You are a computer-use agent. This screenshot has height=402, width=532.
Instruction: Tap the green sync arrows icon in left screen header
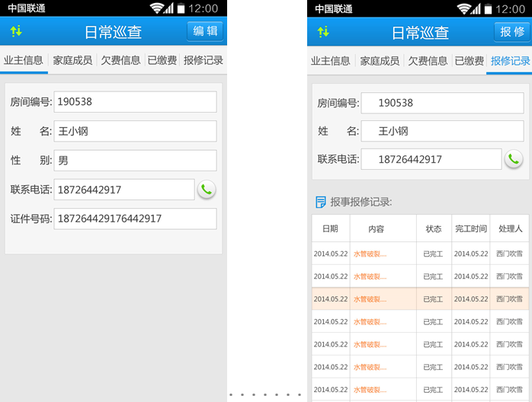point(16,31)
